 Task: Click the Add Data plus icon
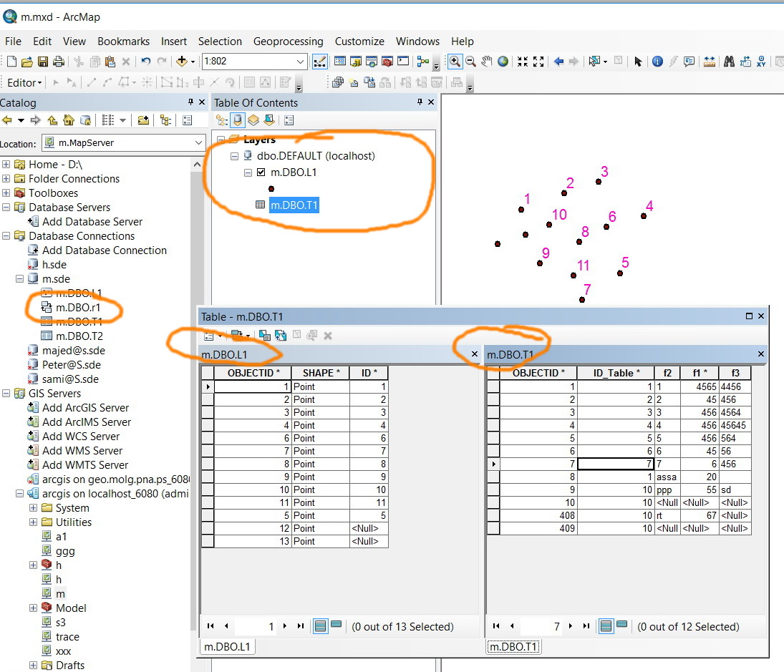(181, 62)
